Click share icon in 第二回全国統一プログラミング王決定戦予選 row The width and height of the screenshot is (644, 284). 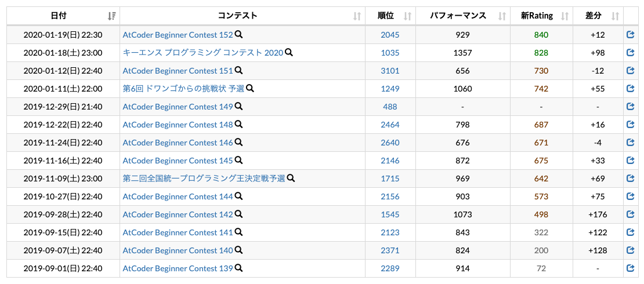[x=631, y=179]
